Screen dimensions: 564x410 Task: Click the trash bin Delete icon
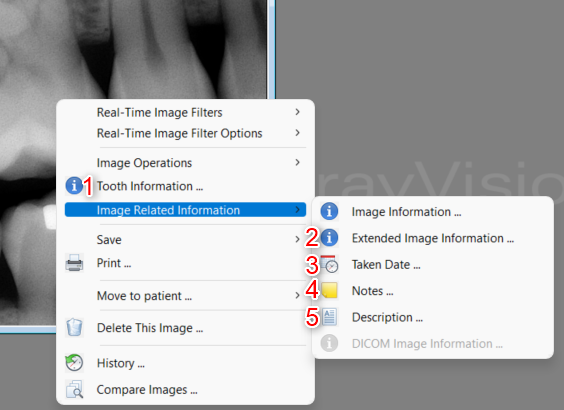click(x=74, y=327)
